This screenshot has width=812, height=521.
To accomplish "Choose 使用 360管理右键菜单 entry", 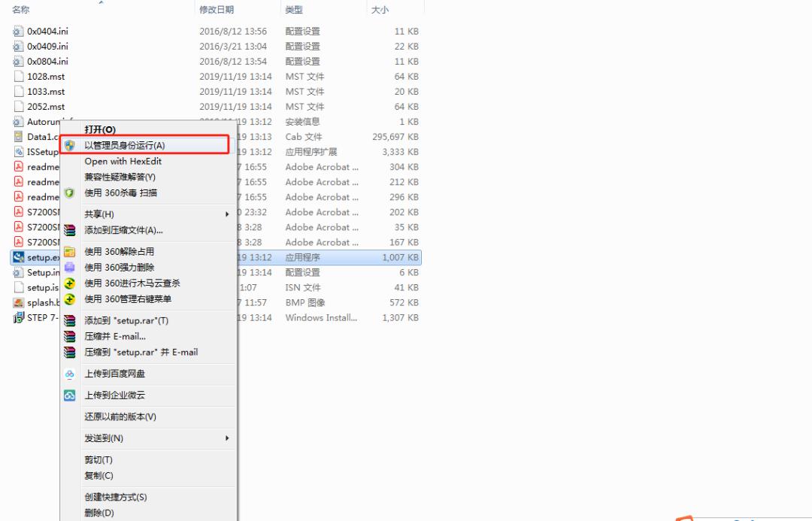I will tap(128, 298).
